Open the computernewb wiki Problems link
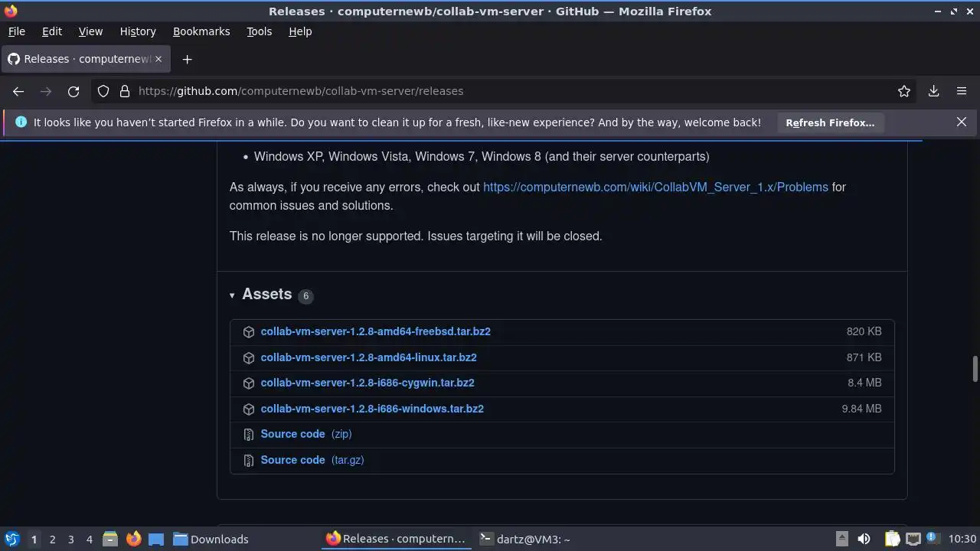980x551 pixels. [x=655, y=187]
